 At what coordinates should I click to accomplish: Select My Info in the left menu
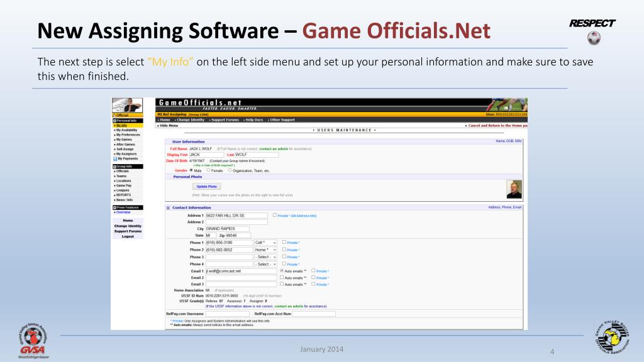[121, 125]
